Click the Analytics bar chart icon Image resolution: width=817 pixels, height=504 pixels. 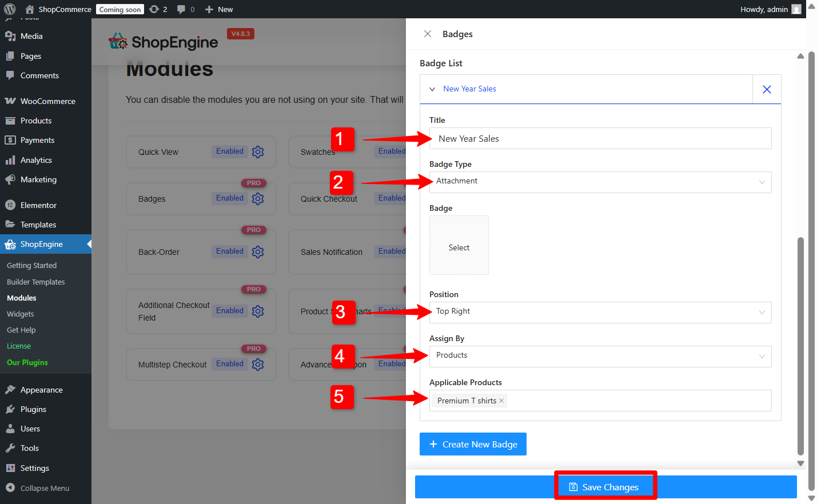click(x=10, y=160)
